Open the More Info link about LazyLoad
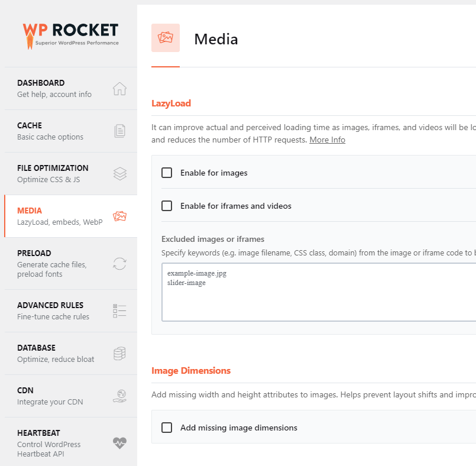 tap(327, 140)
